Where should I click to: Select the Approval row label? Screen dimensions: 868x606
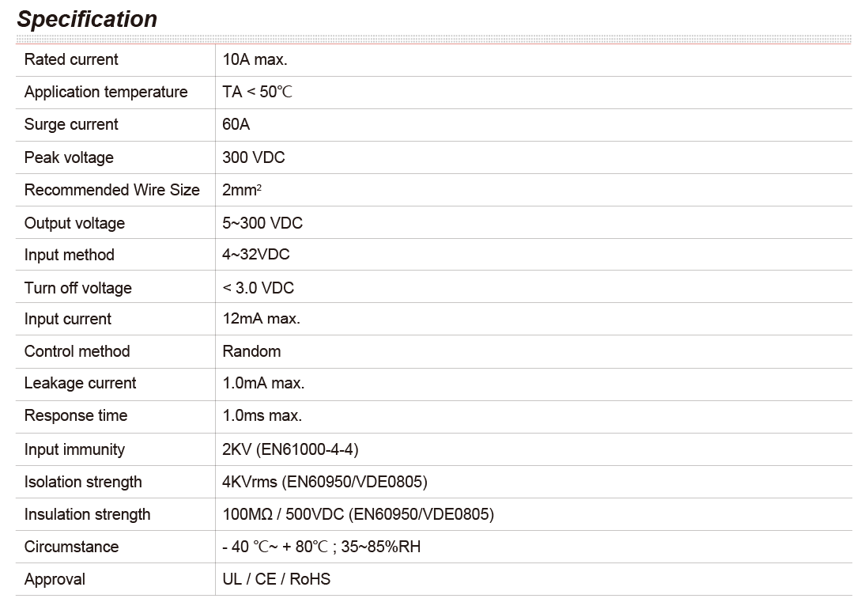pos(55,579)
